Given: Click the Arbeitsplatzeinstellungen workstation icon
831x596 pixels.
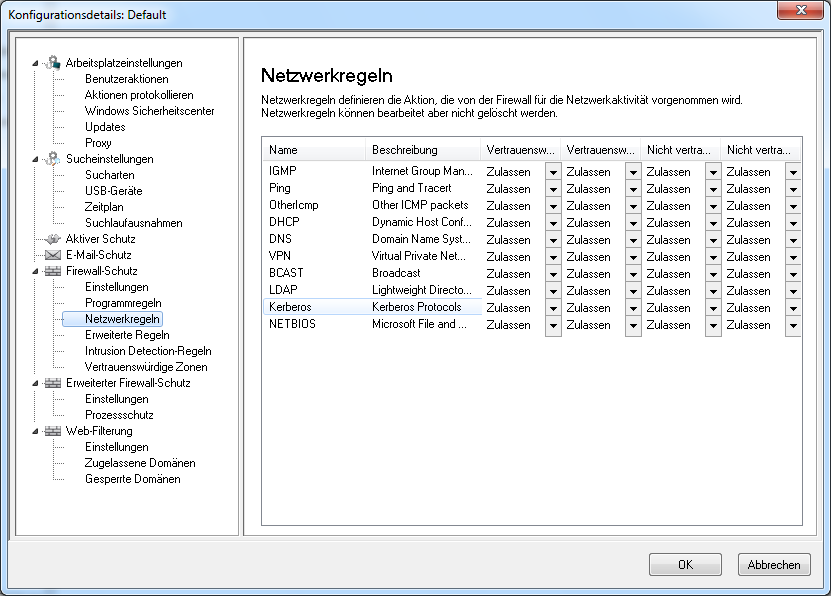Looking at the screenshot, I should point(52,63).
